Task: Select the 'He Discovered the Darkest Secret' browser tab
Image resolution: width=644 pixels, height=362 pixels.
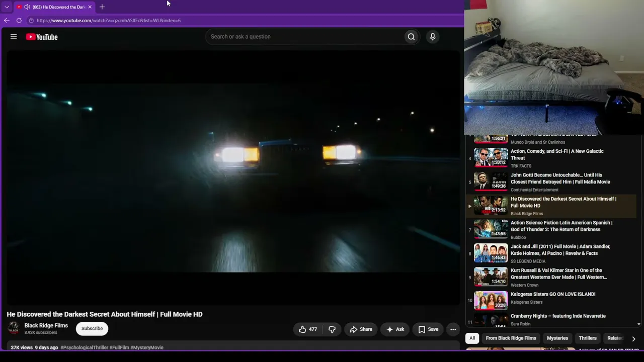Action: 54,7
